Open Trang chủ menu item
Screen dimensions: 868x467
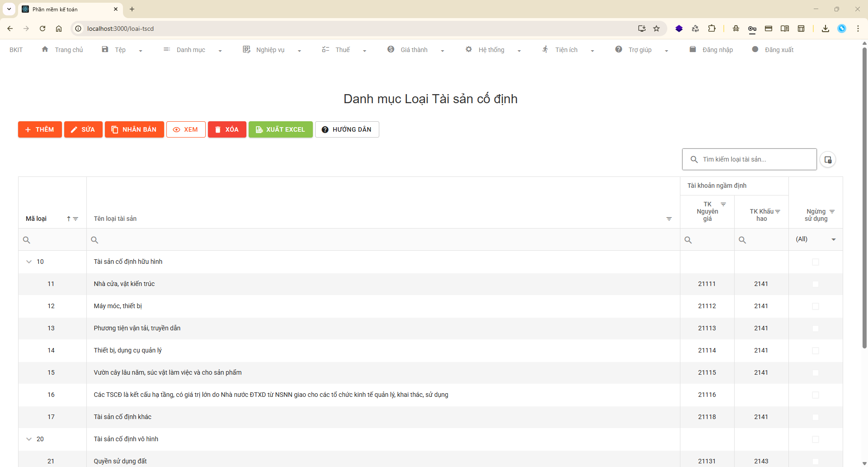click(x=62, y=50)
